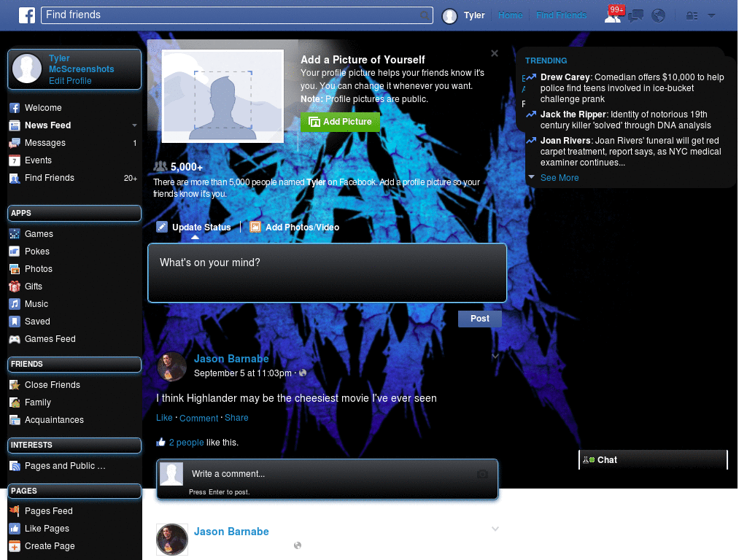Viewport: 747px width, 560px height.
Task: Click the search magnifier icon
Action: click(424, 16)
